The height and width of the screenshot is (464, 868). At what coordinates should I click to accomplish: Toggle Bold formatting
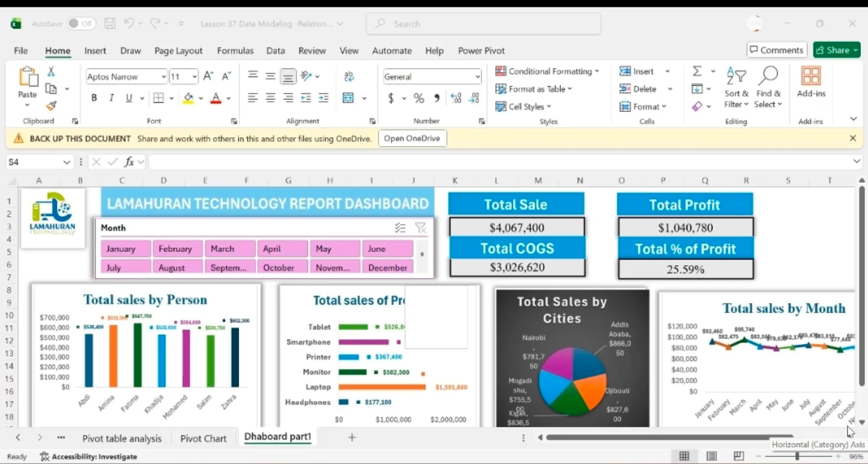point(94,98)
